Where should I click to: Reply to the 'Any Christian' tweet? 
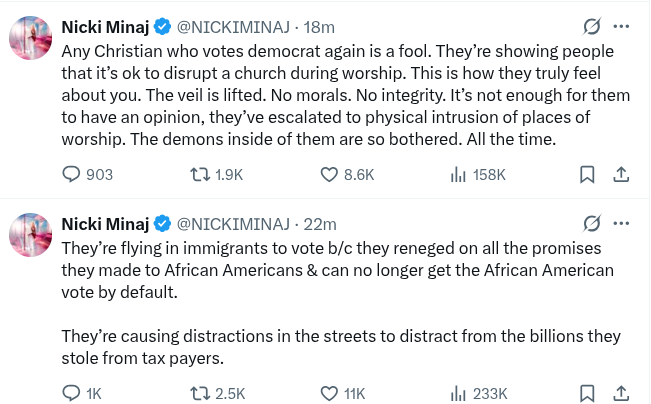click(72, 175)
